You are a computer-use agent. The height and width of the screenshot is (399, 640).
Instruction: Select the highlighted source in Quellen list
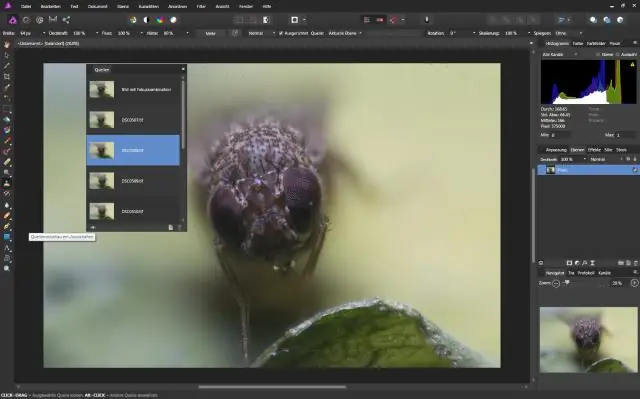click(133, 150)
